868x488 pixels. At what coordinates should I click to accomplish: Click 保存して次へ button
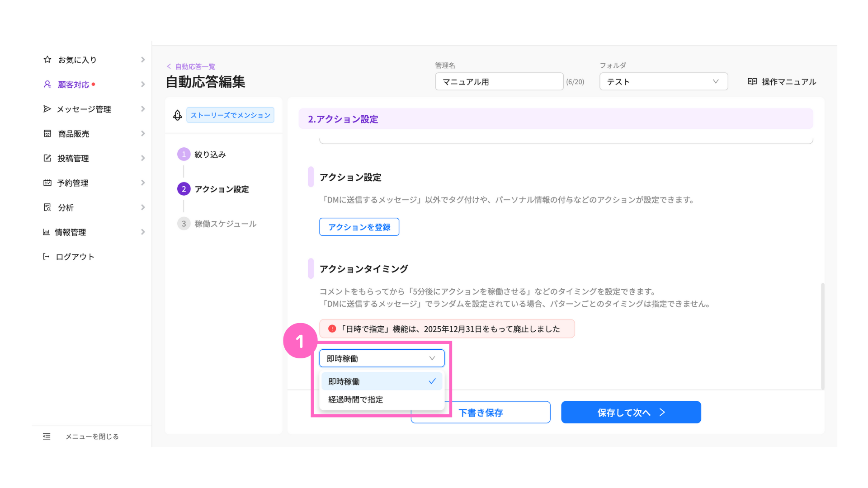(x=631, y=412)
